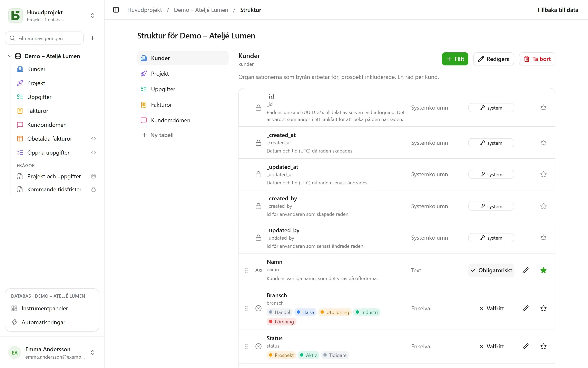Screen dimensions: 588x368
Task: Select Projekt table in structure list
Action: click(x=183, y=74)
